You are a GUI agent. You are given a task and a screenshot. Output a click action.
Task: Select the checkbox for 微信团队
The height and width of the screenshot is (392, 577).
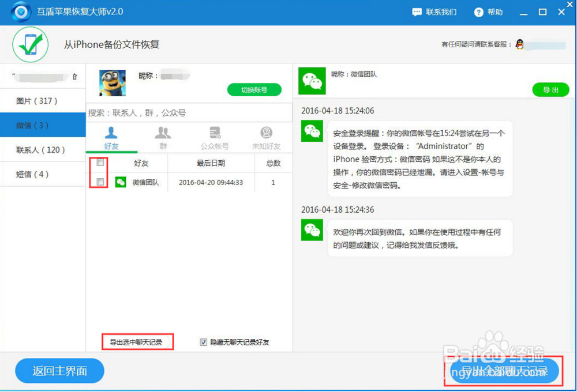click(99, 182)
